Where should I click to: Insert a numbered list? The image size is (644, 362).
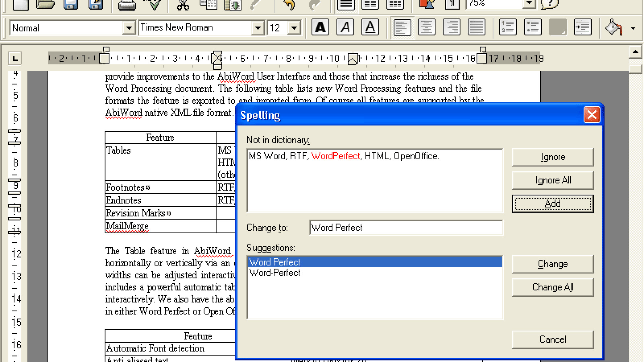click(508, 28)
